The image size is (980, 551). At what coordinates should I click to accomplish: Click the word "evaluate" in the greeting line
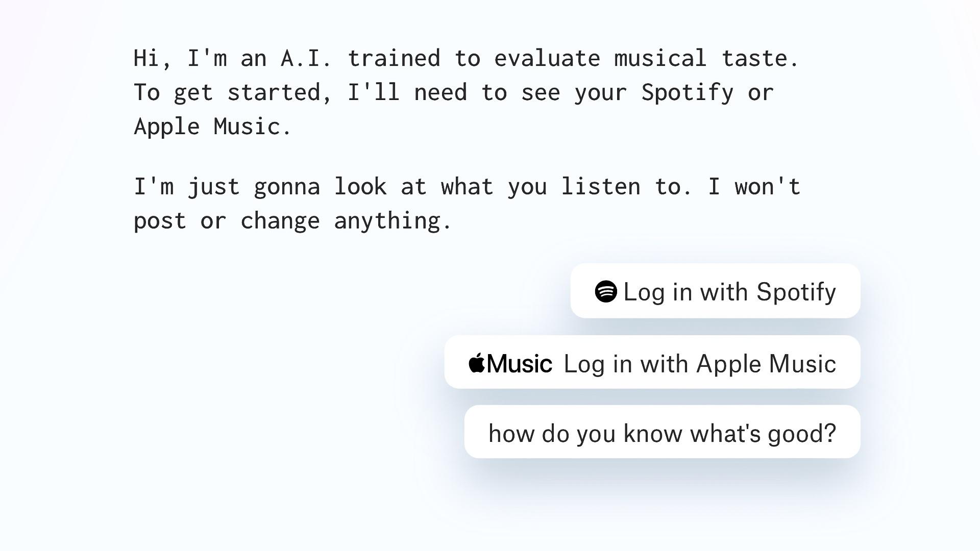pyautogui.click(x=547, y=58)
